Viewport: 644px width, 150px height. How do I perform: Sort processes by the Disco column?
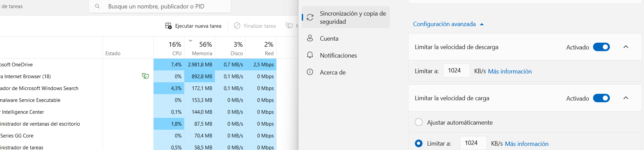click(x=230, y=48)
